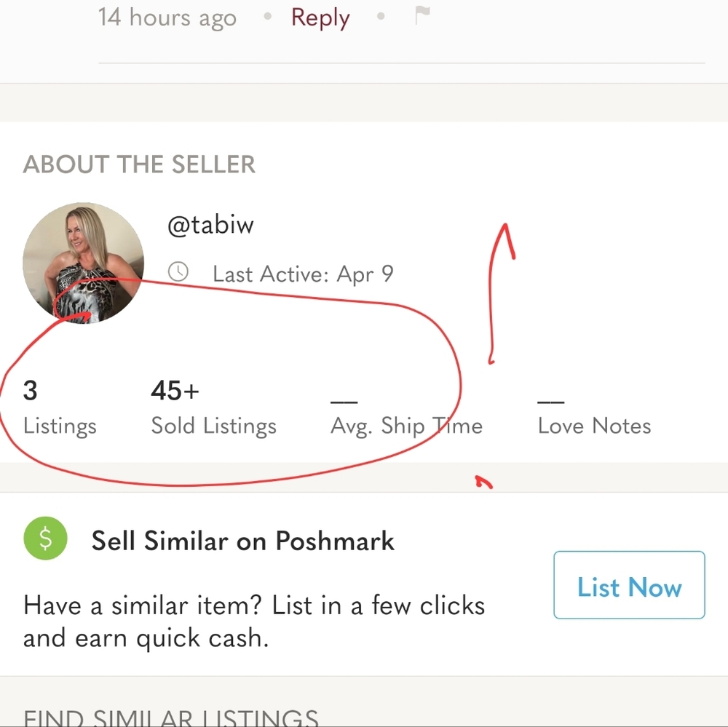Select the Avg. Ship Time label
This screenshot has width=728, height=727.
pyautogui.click(x=406, y=426)
